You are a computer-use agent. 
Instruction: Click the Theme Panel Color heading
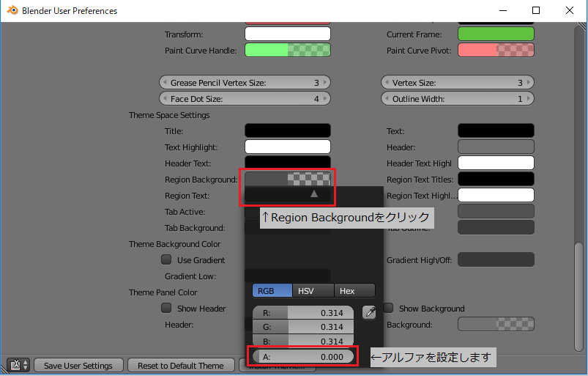[x=163, y=292]
